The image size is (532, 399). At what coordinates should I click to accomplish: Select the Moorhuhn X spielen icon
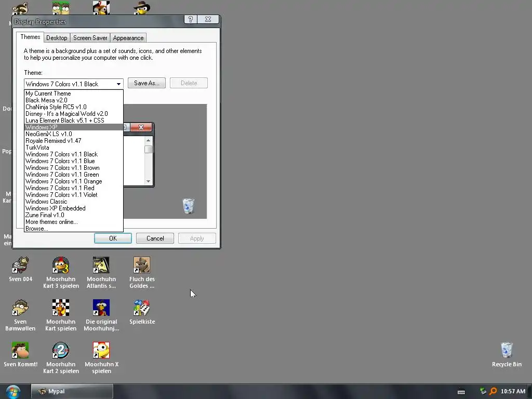coord(101,358)
